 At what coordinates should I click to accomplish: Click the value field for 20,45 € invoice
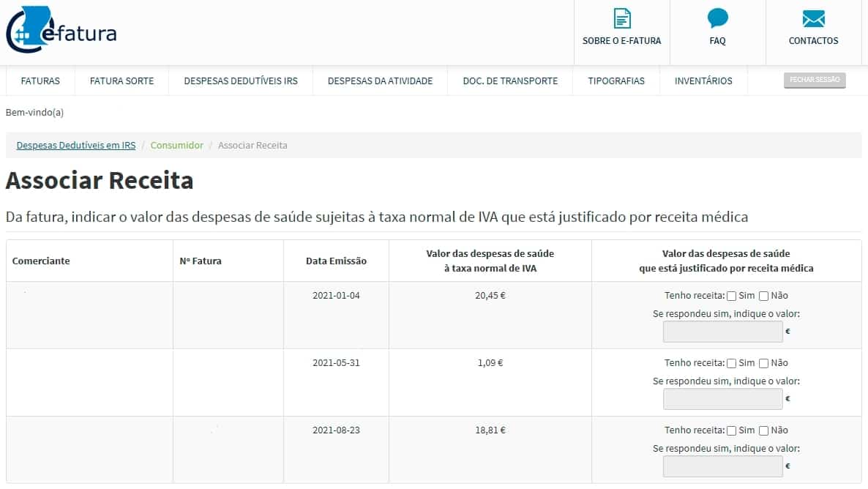coord(722,332)
